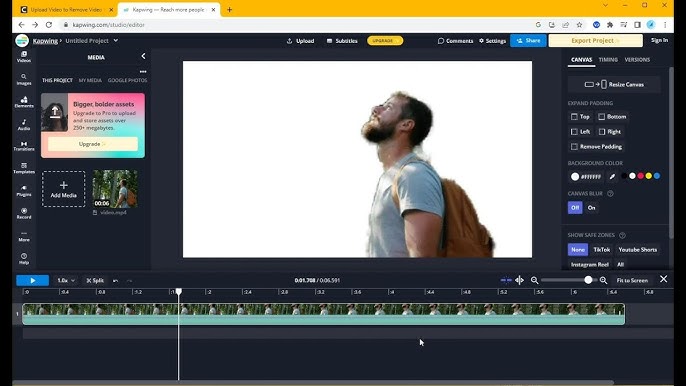The image size is (686, 386).
Task: Click the Record sidebar icon
Action: pos(24,213)
